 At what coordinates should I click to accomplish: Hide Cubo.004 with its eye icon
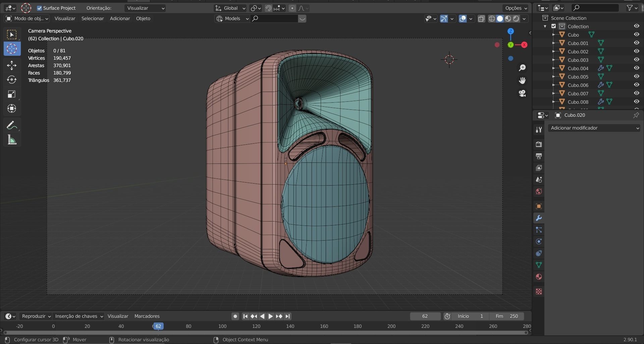(x=636, y=68)
